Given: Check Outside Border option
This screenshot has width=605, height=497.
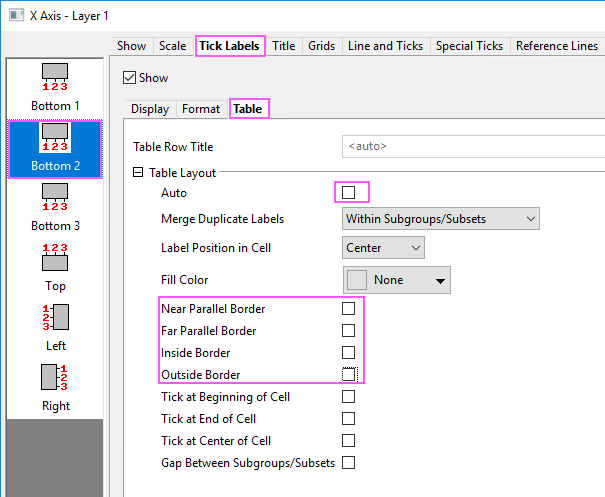Looking at the screenshot, I should [x=348, y=375].
